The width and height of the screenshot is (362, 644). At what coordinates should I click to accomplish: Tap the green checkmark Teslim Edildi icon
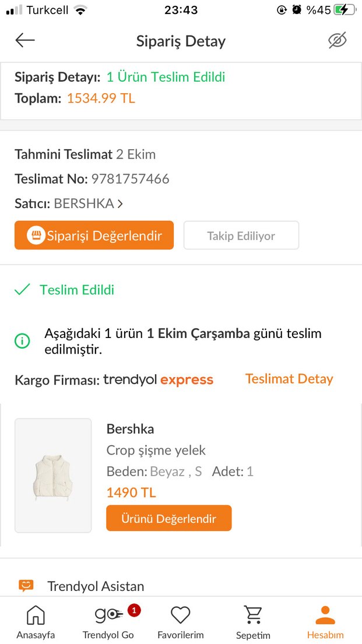22,288
